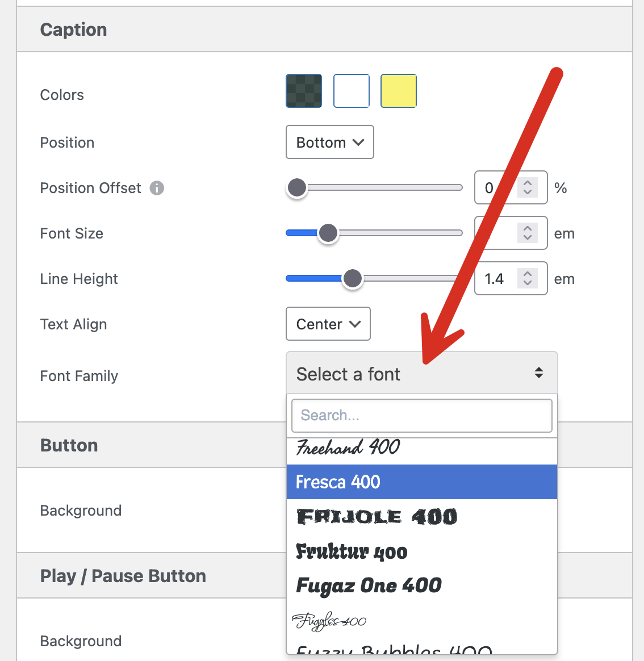Open the Position dropdown set to Bottom
644x661 pixels.
pos(329,142)
